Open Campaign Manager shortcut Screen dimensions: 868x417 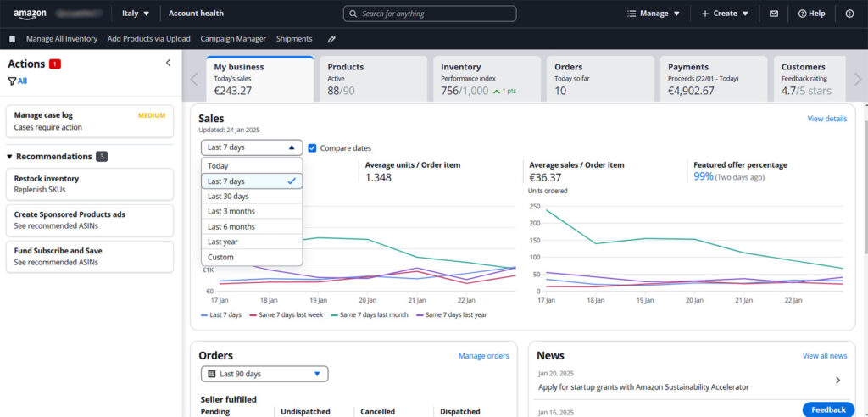(x=233, y=39)
